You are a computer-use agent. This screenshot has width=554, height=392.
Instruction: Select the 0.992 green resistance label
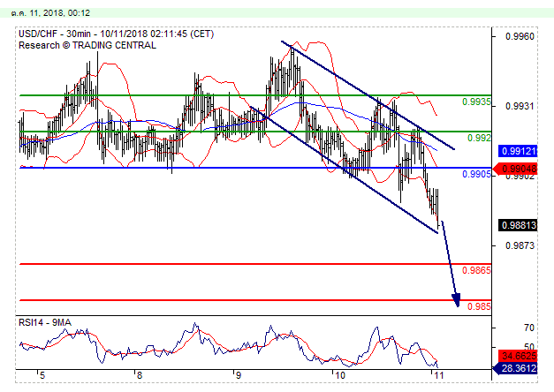click(x=479, y=138)
